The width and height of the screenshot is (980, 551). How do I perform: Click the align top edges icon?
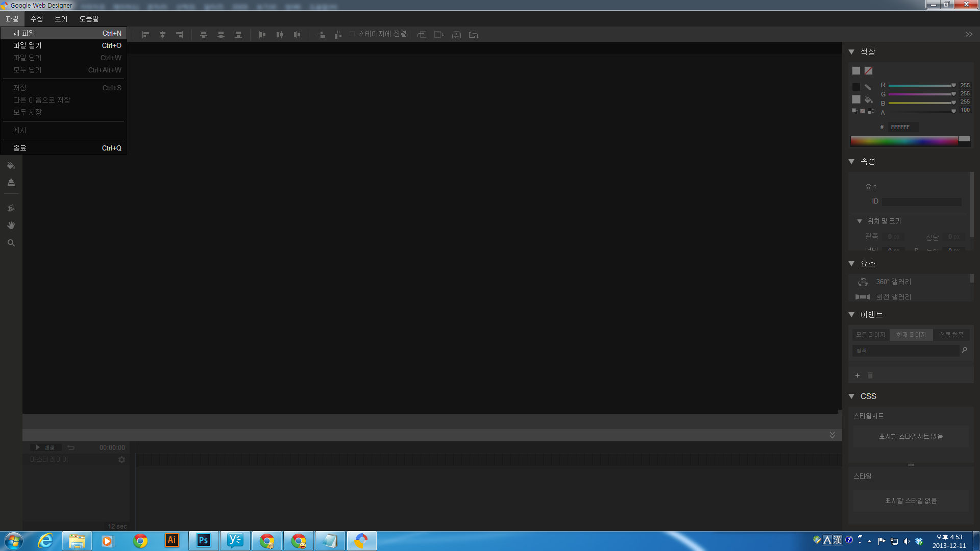coord(204,35)
